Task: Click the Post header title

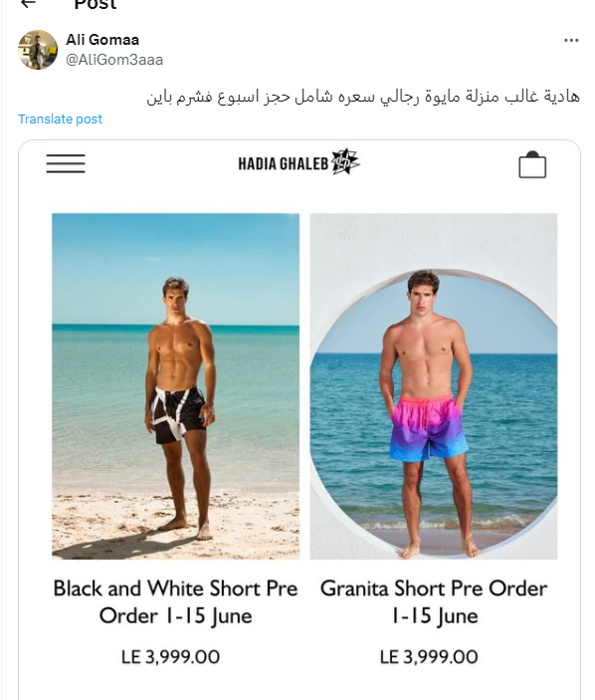Action: [95, 4]
